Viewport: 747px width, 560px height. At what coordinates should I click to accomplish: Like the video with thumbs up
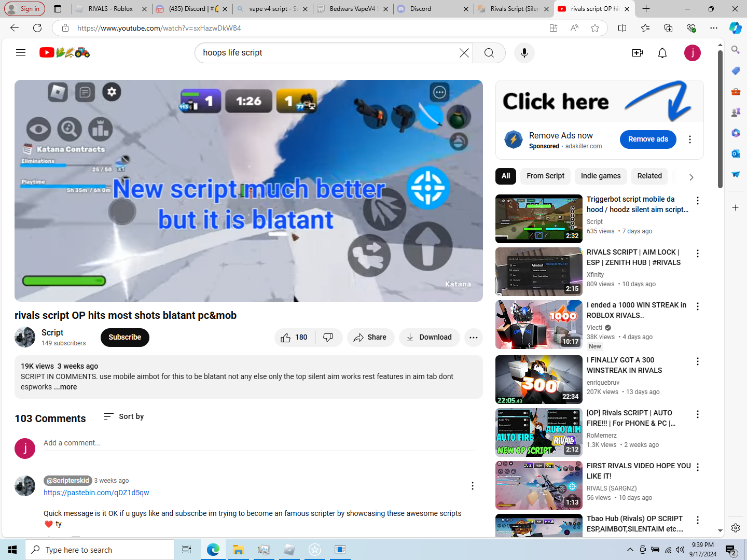(294, 338)
